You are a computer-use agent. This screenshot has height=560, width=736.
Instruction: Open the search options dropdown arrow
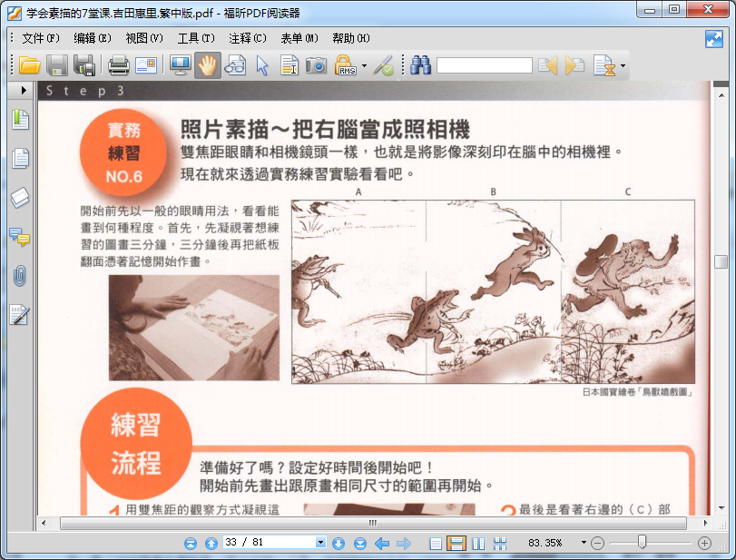(x=623, y=65)
